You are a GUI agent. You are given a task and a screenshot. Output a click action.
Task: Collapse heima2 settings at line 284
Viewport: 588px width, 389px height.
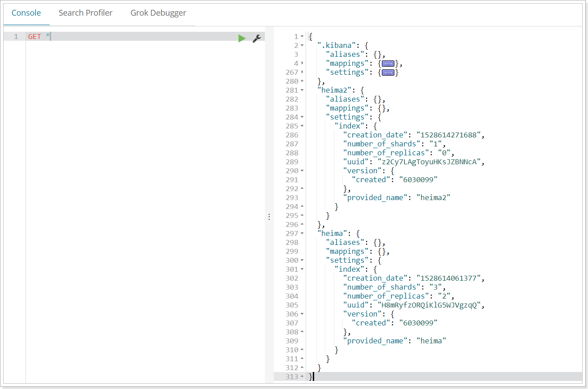pyautogui.click(x=302, y=117)
